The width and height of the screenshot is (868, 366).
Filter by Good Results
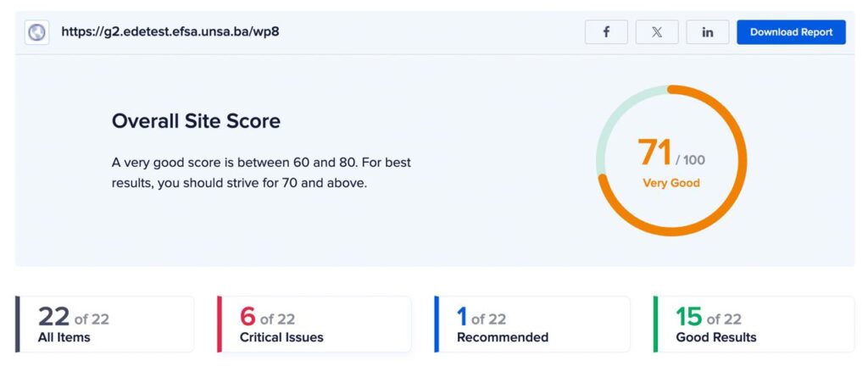pos(754,324)
